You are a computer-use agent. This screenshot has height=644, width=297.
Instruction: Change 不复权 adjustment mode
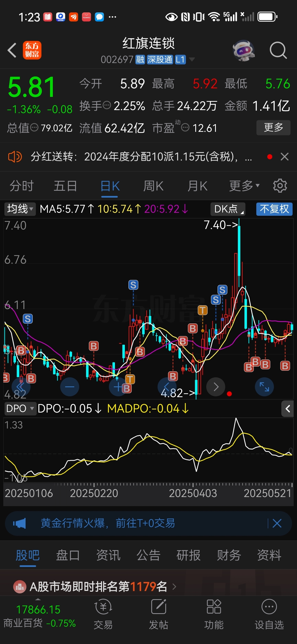pos(274,209)
